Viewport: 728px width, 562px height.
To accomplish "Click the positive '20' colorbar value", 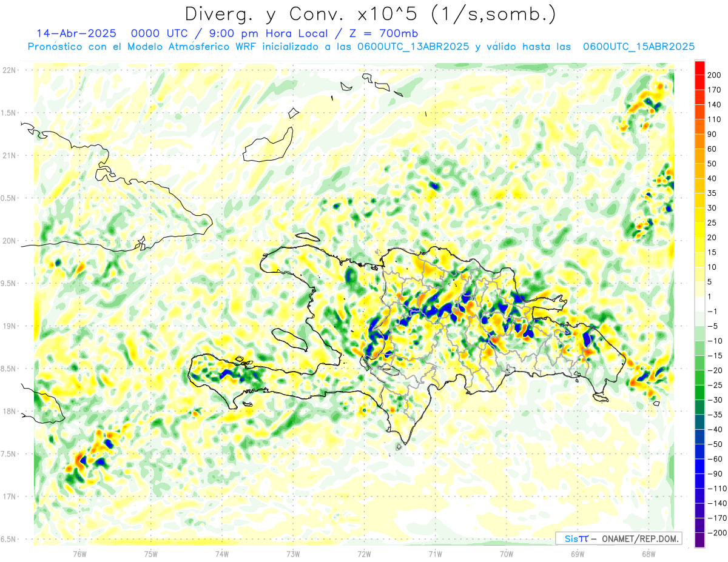I will (713, 237).
